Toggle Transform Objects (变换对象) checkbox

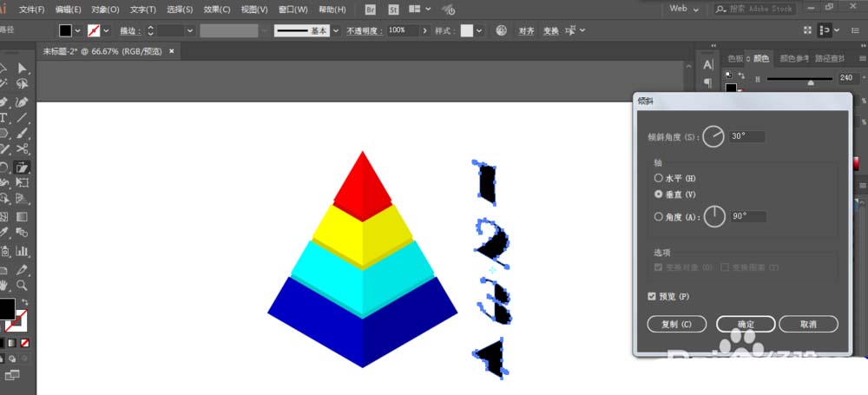pos(658,267)
